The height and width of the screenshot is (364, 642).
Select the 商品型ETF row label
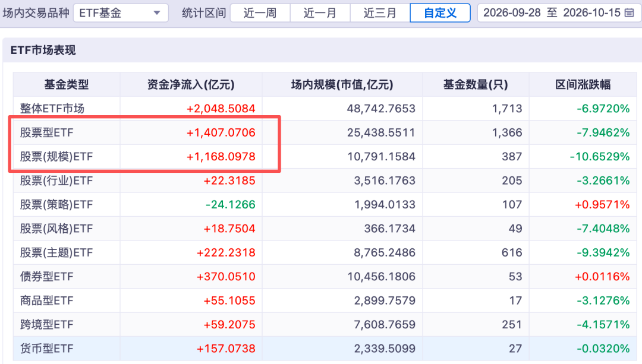(x=47, y=300)
